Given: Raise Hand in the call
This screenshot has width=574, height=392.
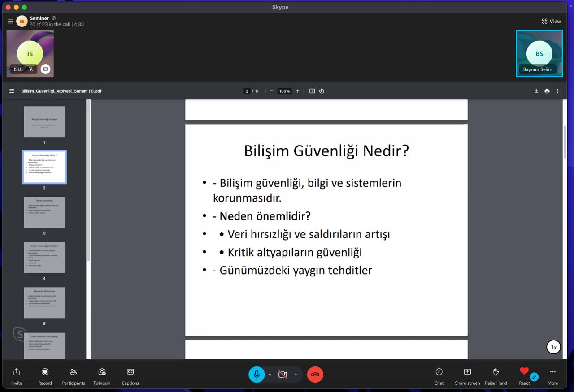Looking at the screenshot, I should tap(496, 372).
